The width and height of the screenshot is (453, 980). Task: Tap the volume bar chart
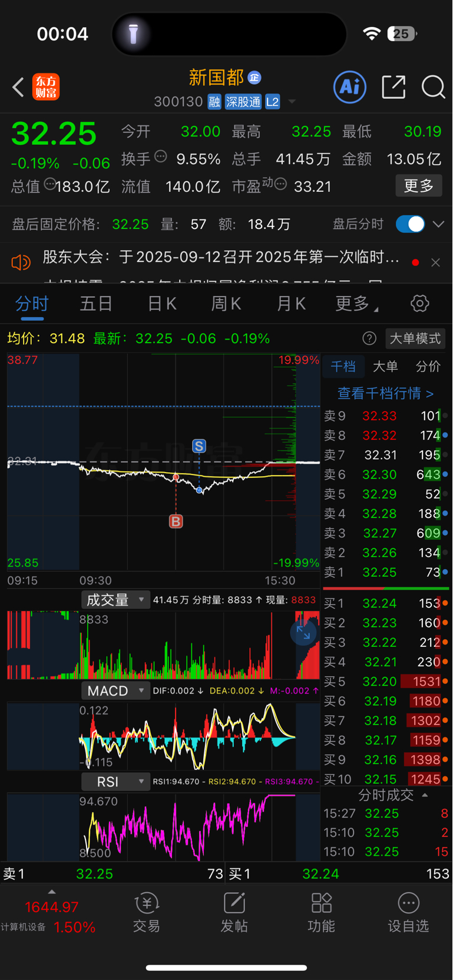point(164,645)
